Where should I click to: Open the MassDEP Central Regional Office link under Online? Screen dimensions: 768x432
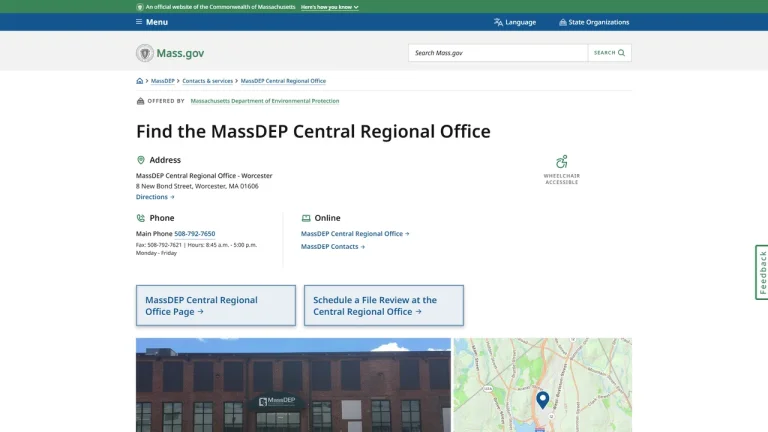pos(355,234)
